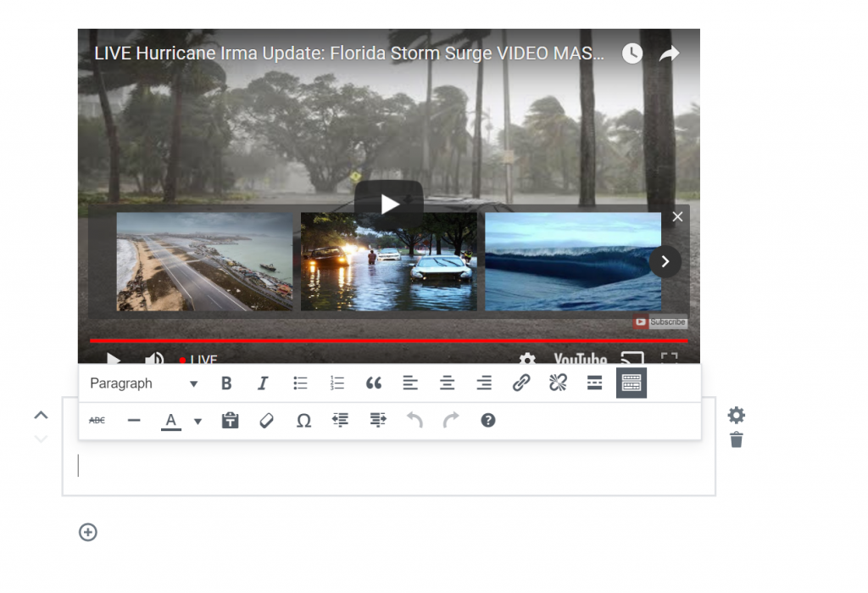The height and width of the screenshot is (593, 868).
Task: Add a new block with plus
Action: (88, 532)
